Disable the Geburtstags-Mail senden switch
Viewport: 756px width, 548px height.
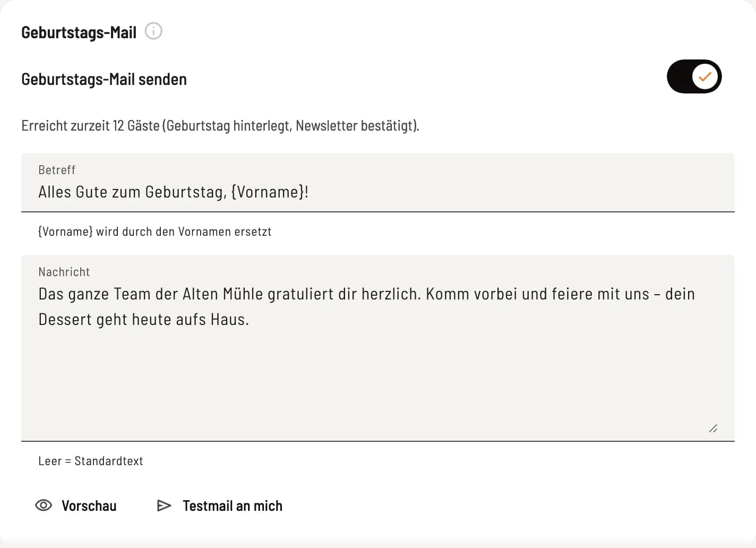pos(694,76)
